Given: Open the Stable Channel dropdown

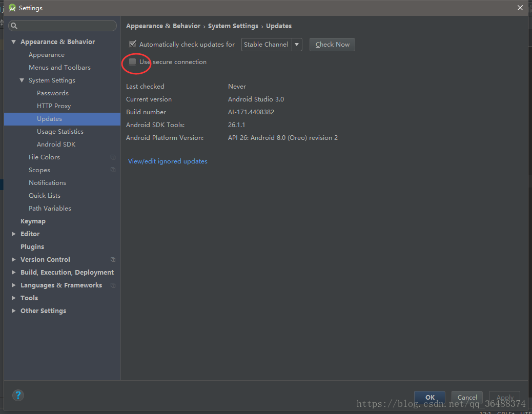Looking at the screenshot, I should coord(272,45).
